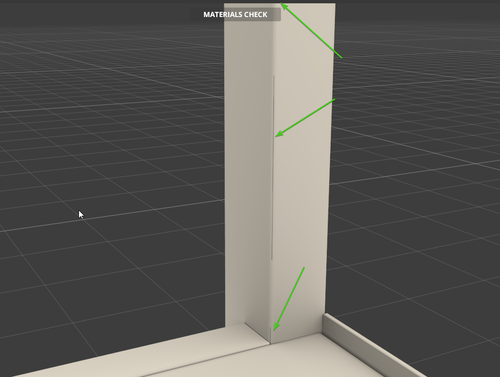Select the middle green arrow annotation
Image resolution: width=500 pixels, height=377 pixels.
click(305, 118)
